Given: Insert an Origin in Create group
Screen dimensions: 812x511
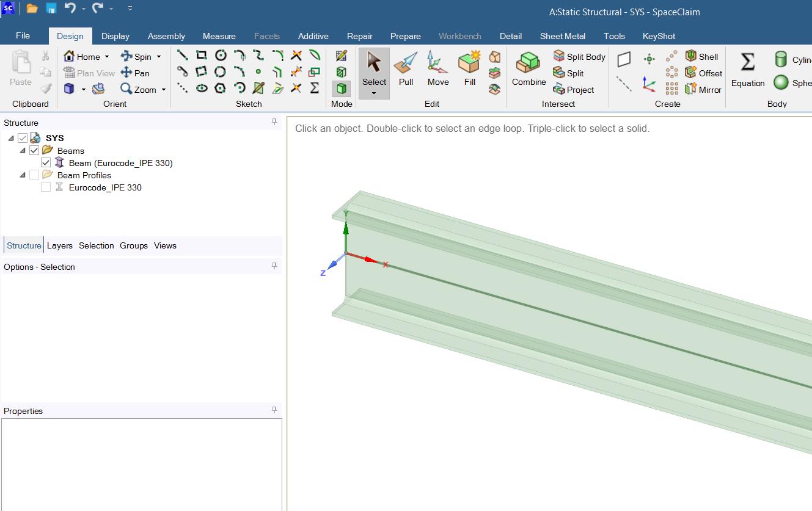Looking at the screenshot, I should tap(649, 84).
